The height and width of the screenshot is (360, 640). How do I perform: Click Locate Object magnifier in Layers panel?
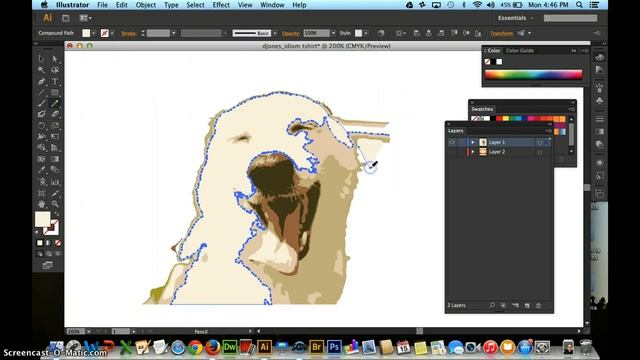492,305
